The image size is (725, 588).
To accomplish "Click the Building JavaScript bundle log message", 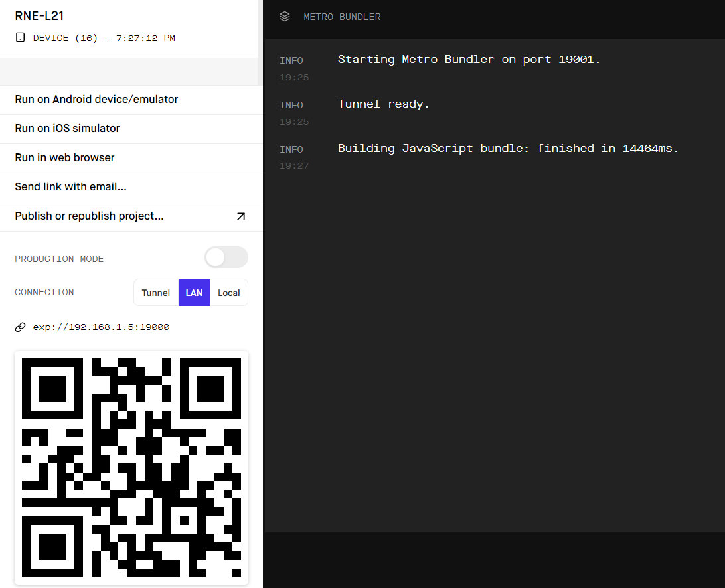I will [x=508, y=149].
